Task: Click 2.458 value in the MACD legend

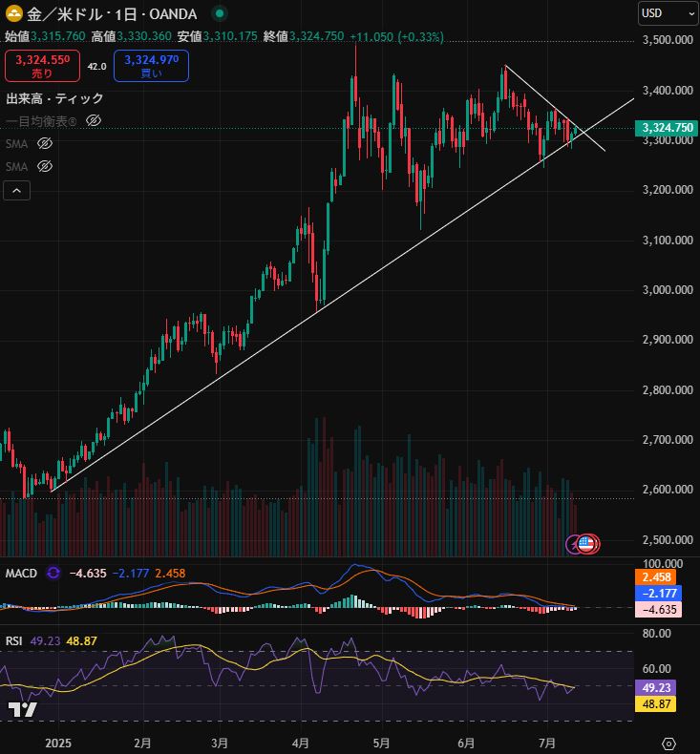Action: 170,574
